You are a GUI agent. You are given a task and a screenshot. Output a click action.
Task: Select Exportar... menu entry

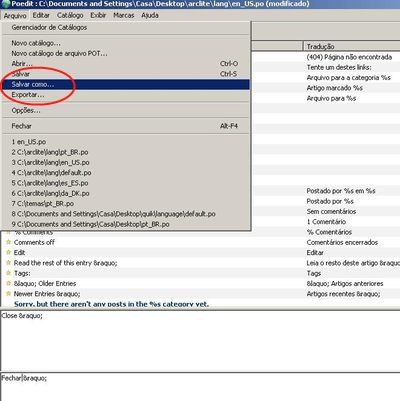(126, 95)
